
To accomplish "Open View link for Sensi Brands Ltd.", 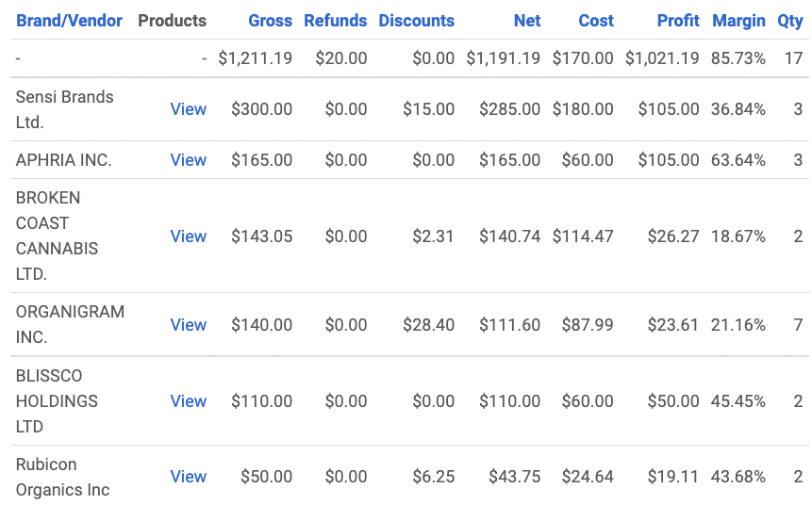I will tap(188, 109).
